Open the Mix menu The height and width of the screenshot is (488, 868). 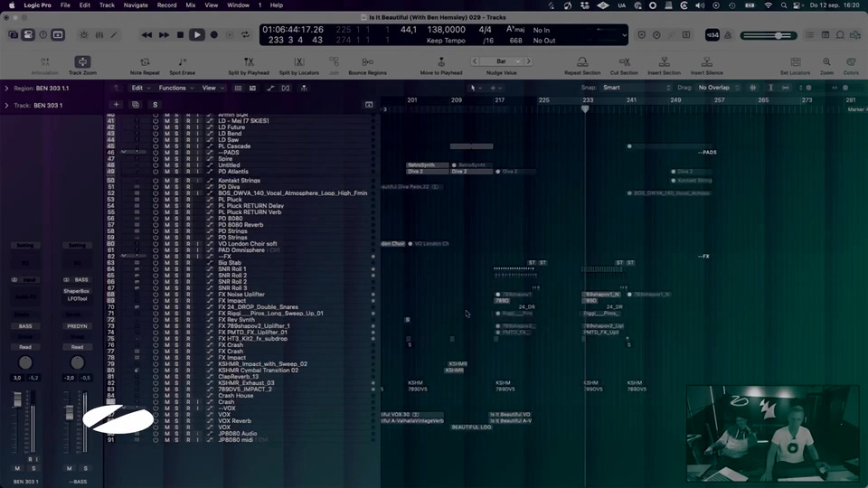point(191,5)
